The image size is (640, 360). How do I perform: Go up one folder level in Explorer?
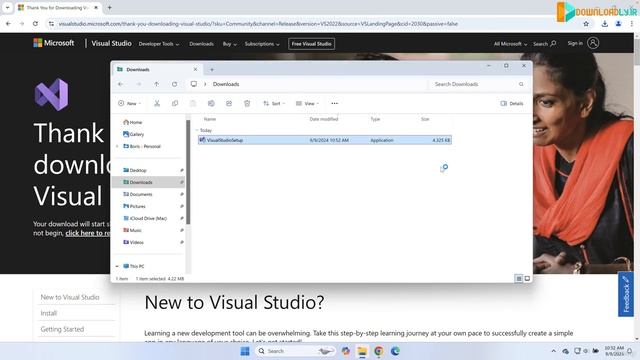click(x=157, y=84)
